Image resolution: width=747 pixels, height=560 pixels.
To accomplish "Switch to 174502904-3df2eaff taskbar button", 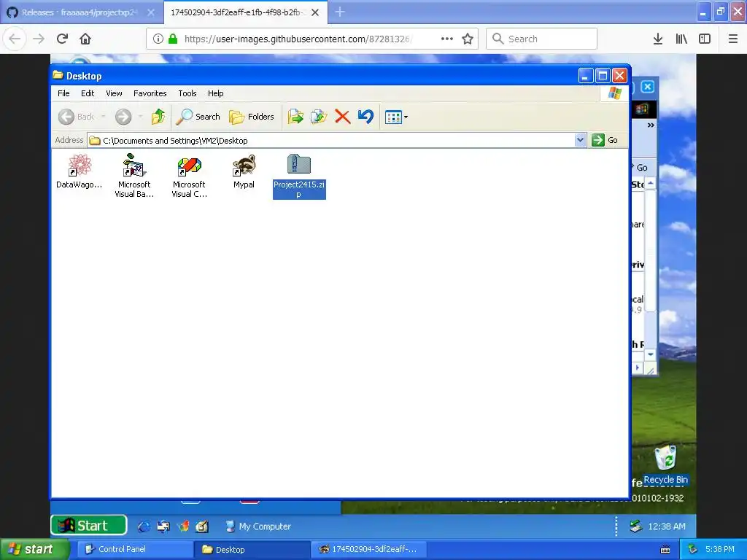I will pyautogui.click(x=369, y=549).
